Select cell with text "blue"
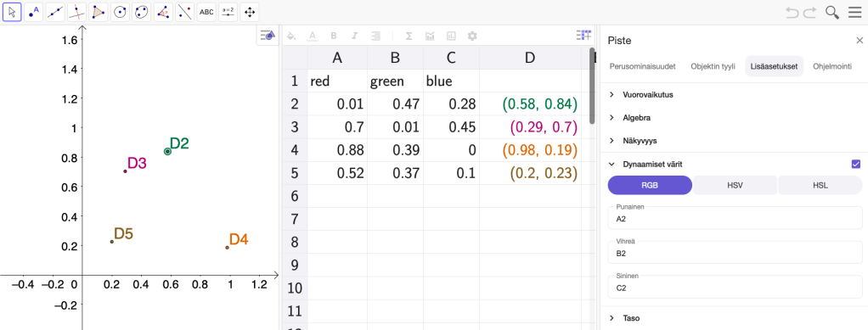Image resolution: width=868 pixels, height=330 pixels. pos(452,81)
